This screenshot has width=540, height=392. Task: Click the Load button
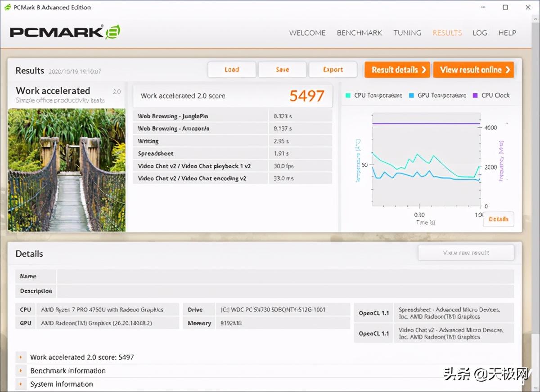[232, 70]
